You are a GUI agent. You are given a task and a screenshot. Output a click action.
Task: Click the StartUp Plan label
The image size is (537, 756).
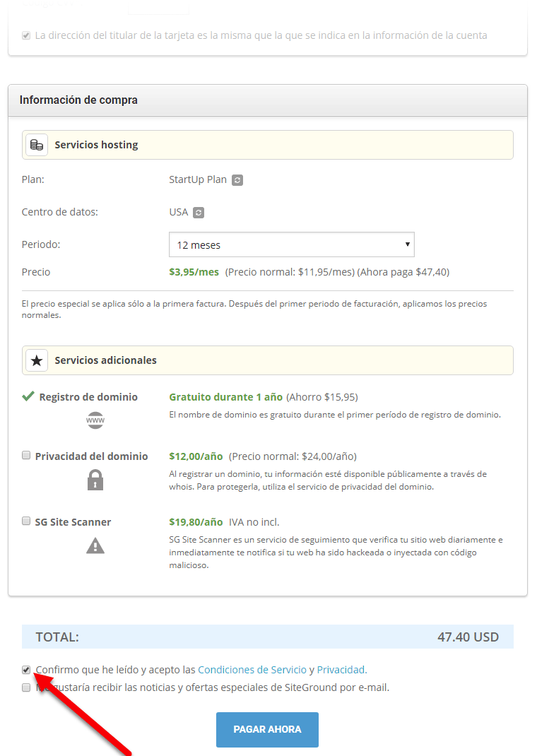[x=199, y=179]
